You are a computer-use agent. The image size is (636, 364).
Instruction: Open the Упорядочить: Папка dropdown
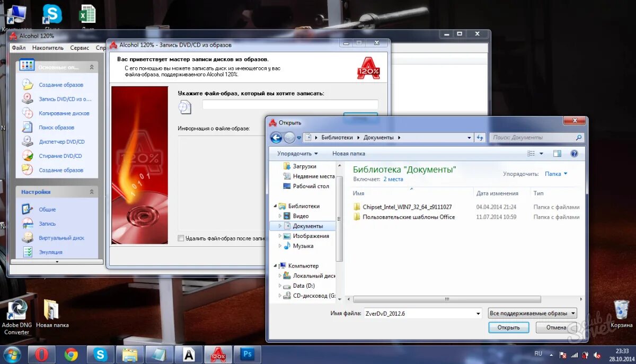tap(556, 174)
